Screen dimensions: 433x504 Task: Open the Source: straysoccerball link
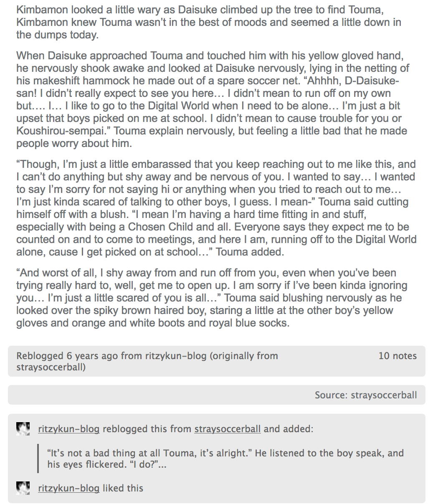point(366,395)
